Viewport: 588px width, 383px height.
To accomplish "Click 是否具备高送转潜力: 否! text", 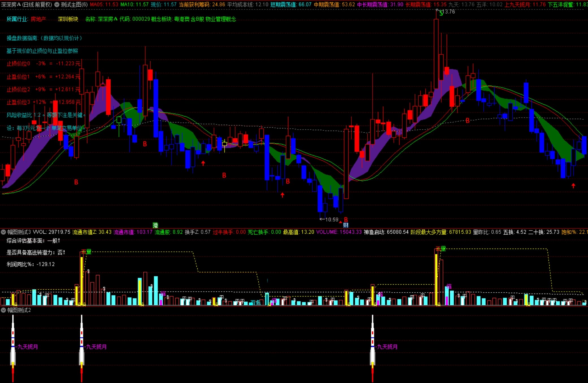I will 36,252.
